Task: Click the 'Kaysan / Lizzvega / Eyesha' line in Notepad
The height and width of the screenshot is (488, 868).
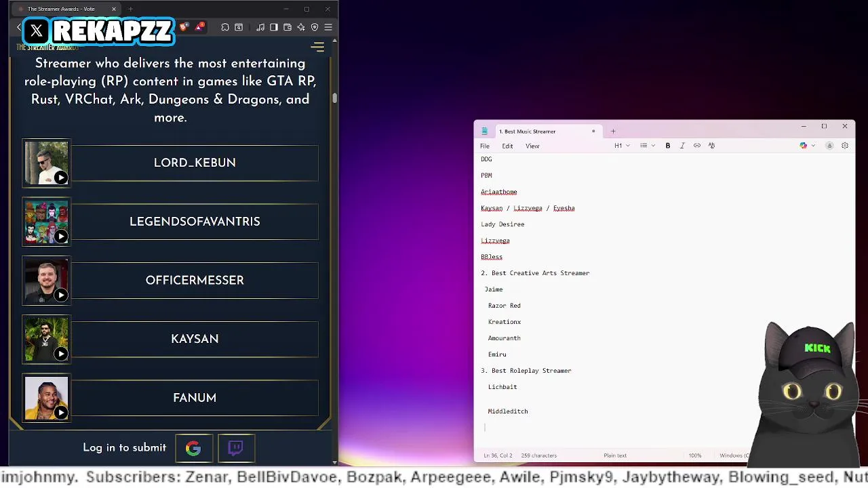Action: click(528, 208)
